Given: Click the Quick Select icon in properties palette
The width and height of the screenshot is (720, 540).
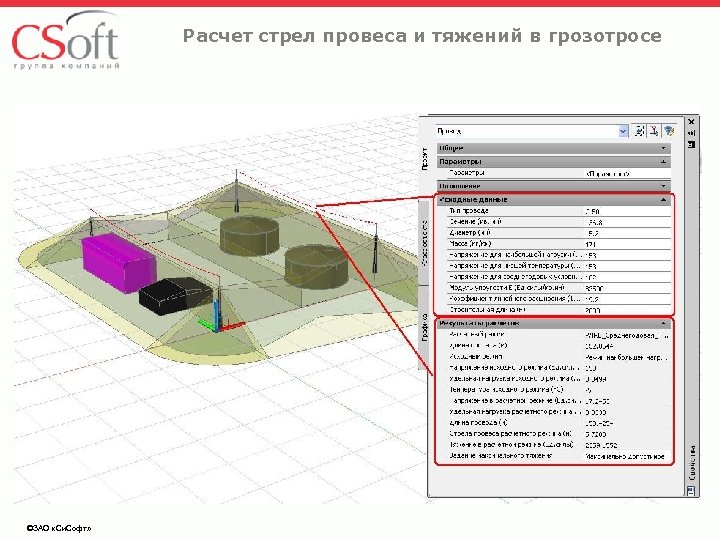Looking at the screenshot, I should [x=669, y=131].
